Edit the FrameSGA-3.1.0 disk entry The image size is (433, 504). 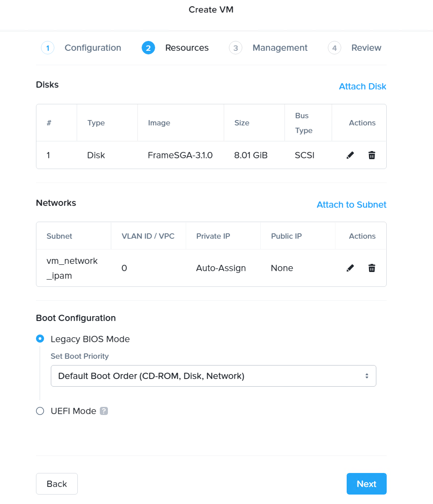click(x=350, y=155)
